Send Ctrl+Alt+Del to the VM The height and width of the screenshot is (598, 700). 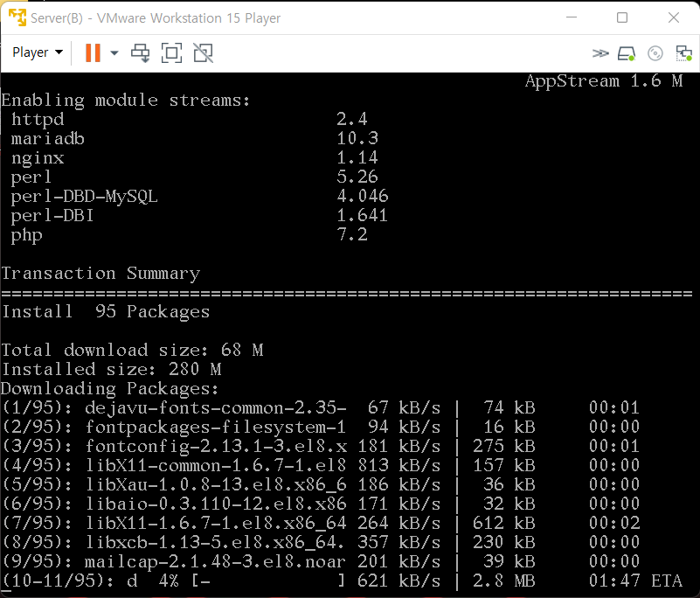[140, 53]
